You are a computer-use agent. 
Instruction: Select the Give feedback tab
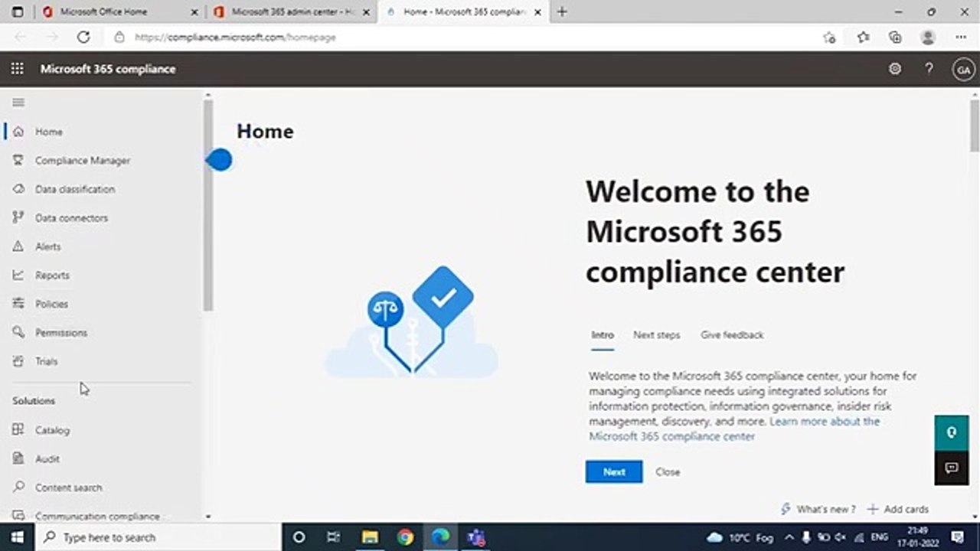point(732,335)
